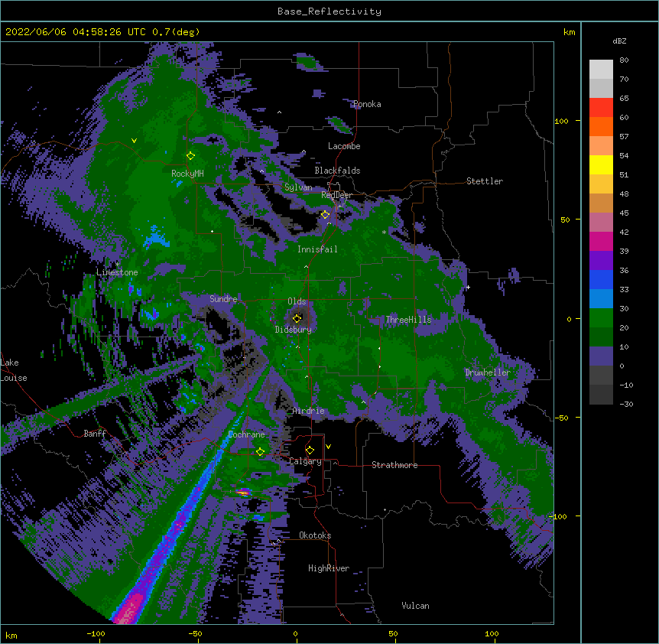Click the Strathmore city label

tap(394, 465)
